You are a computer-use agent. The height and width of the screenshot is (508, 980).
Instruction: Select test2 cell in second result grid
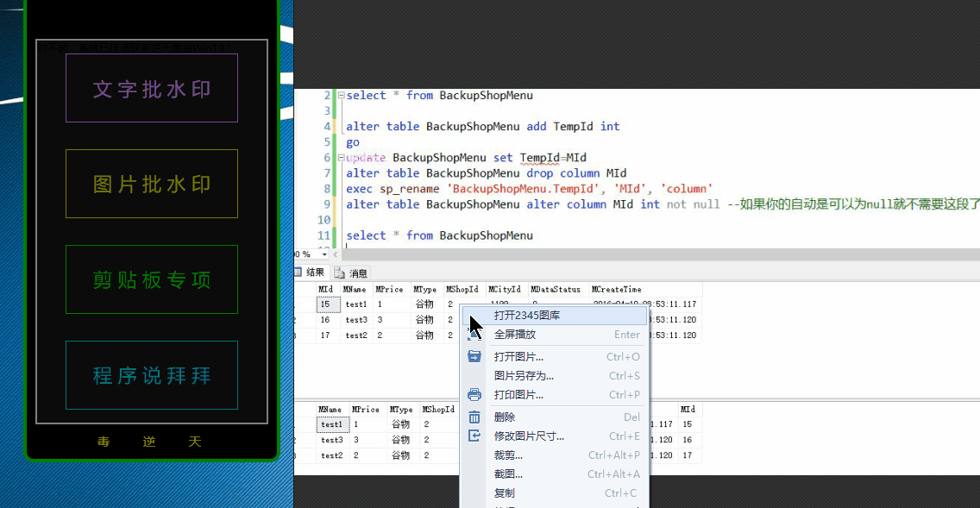332,455
